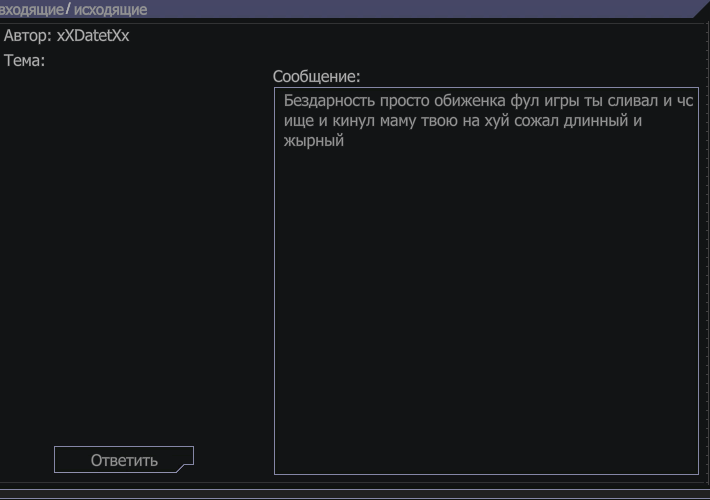Image resolution: width=710 pixels, height=500 pixels.
Task: Click the Автор: label text
Action: pyautogui.click(x=28, y=35)
